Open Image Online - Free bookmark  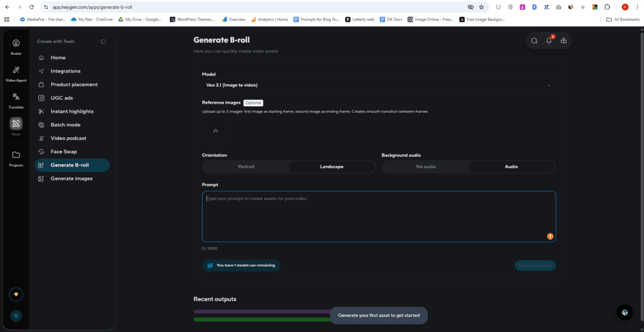pos(430,19)
